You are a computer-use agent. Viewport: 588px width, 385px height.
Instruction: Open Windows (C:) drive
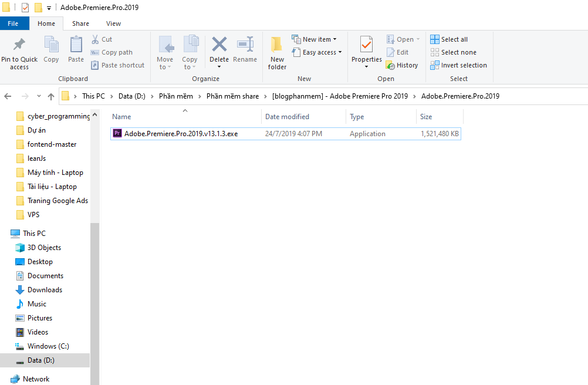pyautogui.click(x=42, y=346)
